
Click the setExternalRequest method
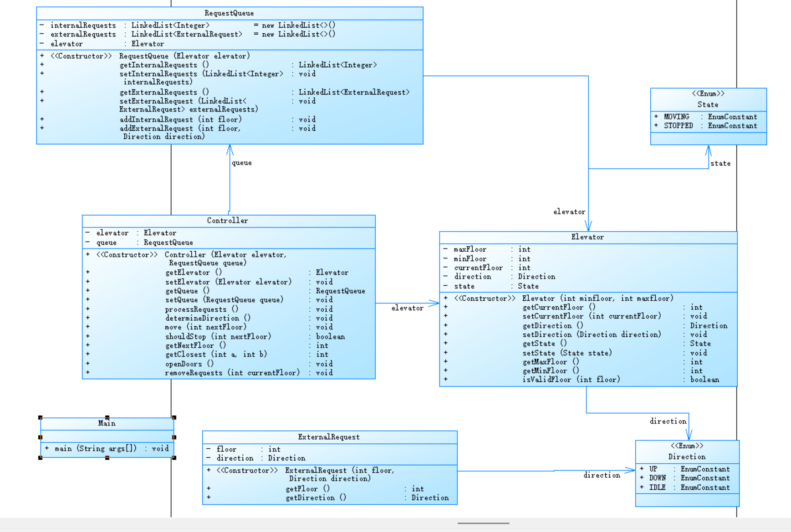click(178, 105)
